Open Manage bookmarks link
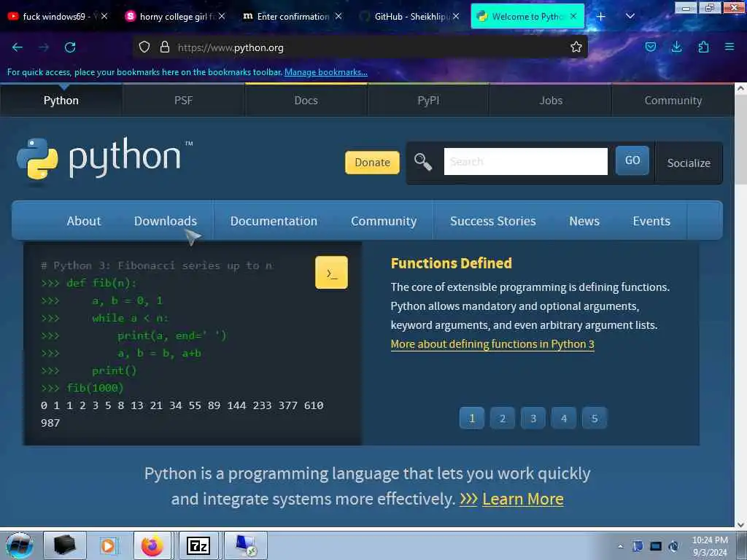The image size is (747, 560). [326, 72]
